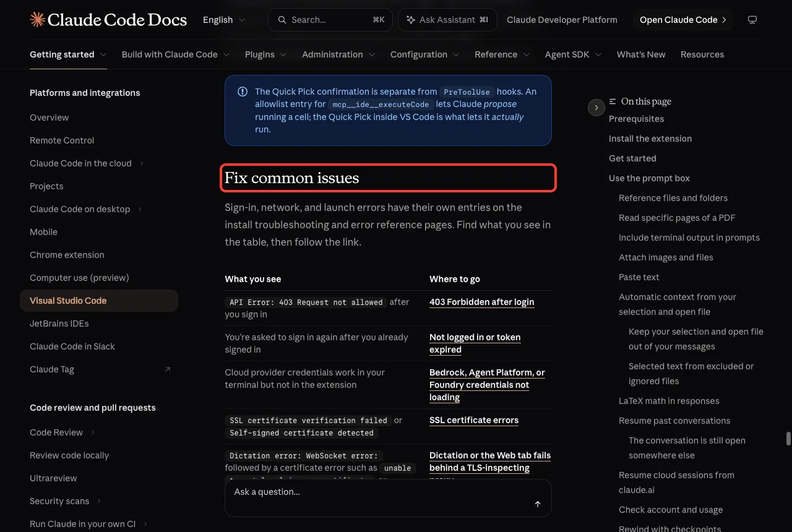Jump to LaTeX math in responses section
This screenshot has height=532, width=792.
[669, 401]
